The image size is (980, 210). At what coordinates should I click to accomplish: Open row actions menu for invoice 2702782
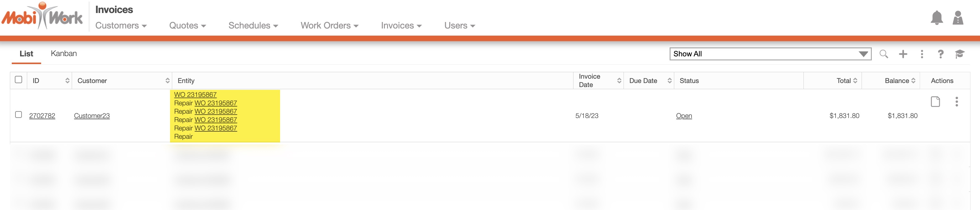pos(957,101)
